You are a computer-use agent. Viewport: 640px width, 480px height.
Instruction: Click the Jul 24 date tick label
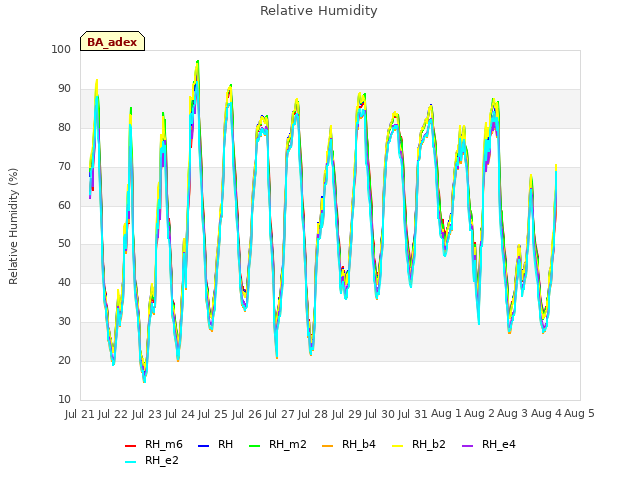point(179,414)
